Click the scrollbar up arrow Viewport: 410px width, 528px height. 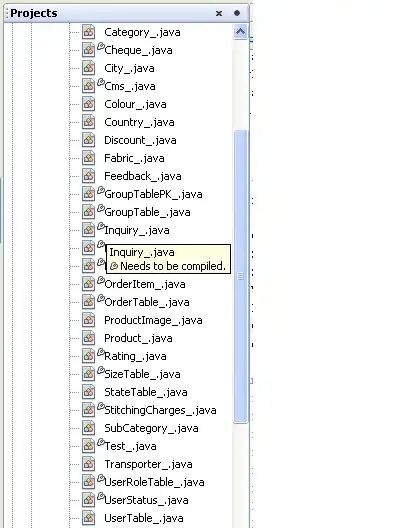(x=240, y=32)
